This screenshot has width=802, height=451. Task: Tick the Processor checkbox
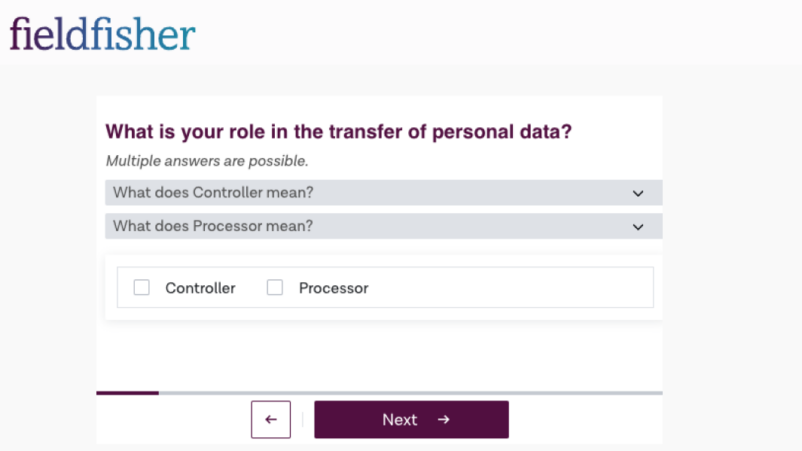pyautogui.click(x=275, y=287)
